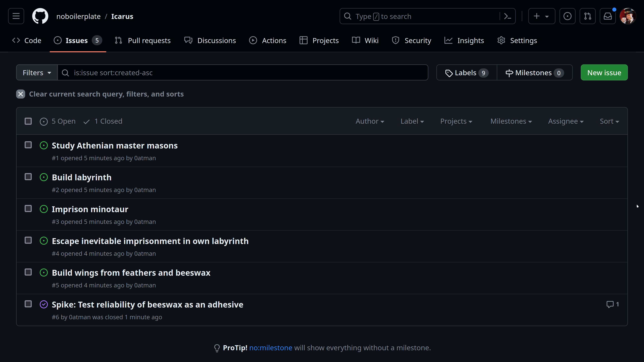Expand the Filters dropdown
The width and height of the screenshot is (644, 362).
coord(37,73)
